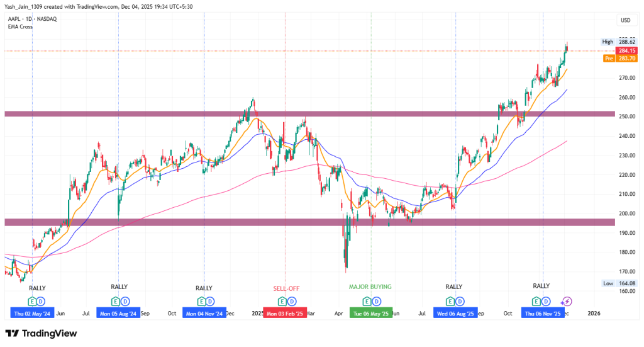Click dividend D icon above Mon 05 Aug '24
644x347 pixels.
(125, 302)
